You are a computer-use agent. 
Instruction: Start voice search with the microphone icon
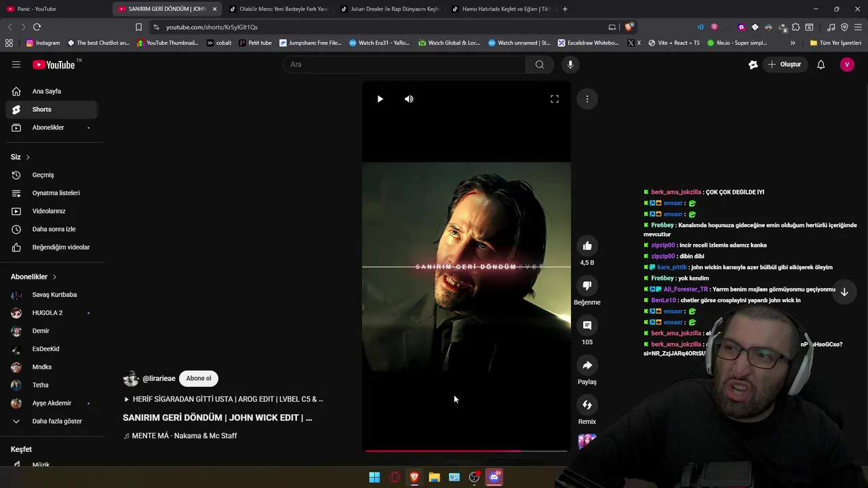pyautogui.click(x=570, y=64)
